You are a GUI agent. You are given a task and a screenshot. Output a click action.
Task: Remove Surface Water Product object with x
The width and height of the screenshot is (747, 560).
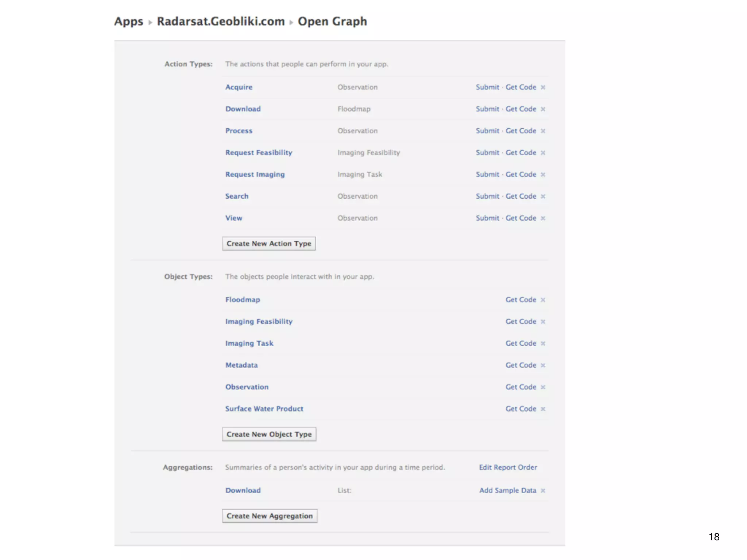[543, 409]
